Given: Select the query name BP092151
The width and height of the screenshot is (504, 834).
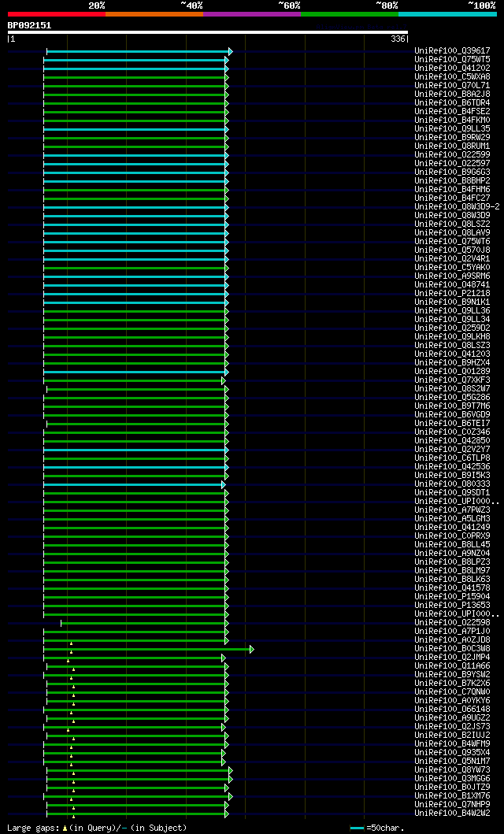Looking at the screenshot, I should 29,25.
